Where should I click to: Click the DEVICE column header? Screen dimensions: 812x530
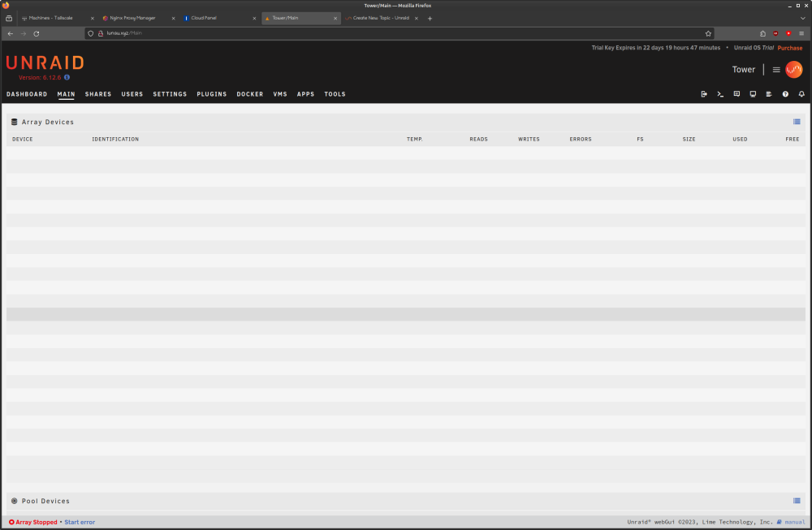tap(22, 140)
